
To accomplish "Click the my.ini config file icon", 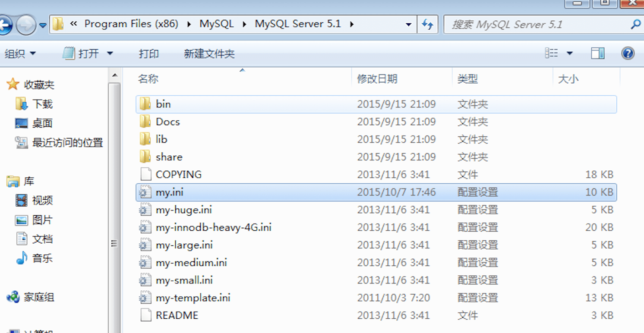I will 145,192.
